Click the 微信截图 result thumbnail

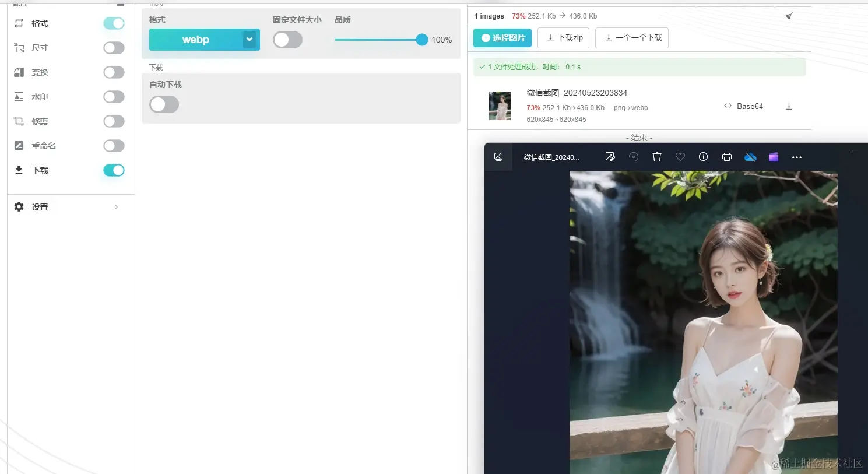click(x=500, y=106)
